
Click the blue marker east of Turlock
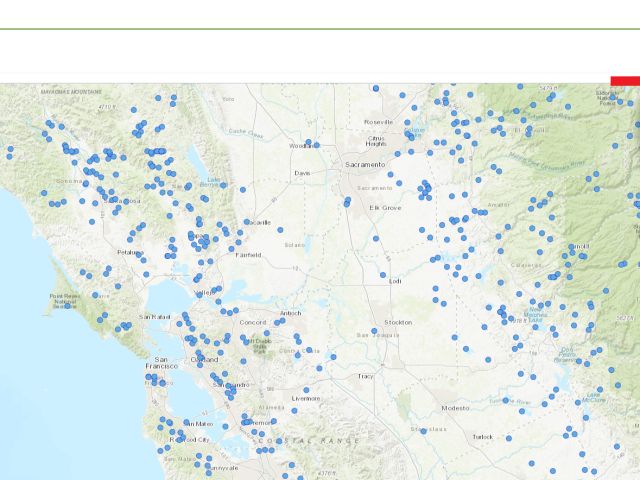(x=509, y=438)
